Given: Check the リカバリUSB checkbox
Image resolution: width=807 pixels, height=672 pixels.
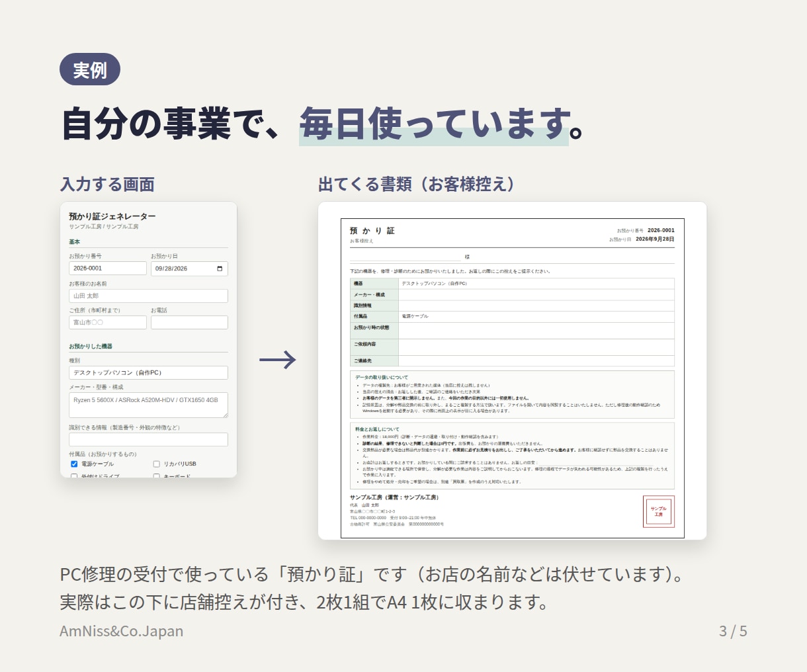Looking at the screenshot, I should (157, 464).
